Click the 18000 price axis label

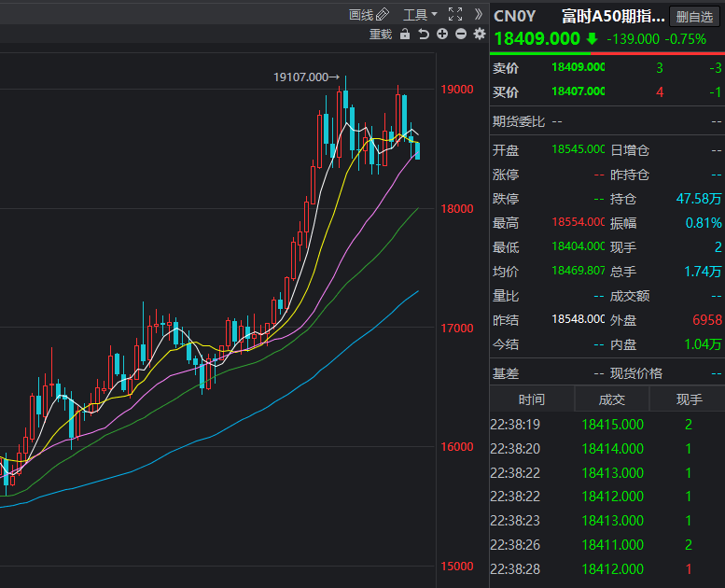point(457,209)
